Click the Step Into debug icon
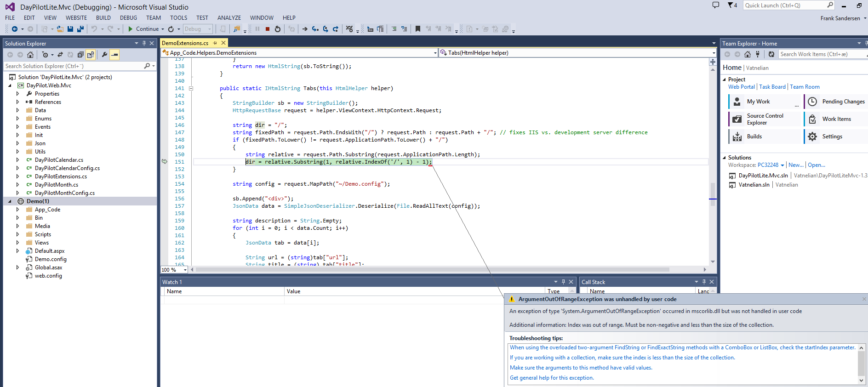The height and width of the screenshot is (387, 868). [315, 29]
